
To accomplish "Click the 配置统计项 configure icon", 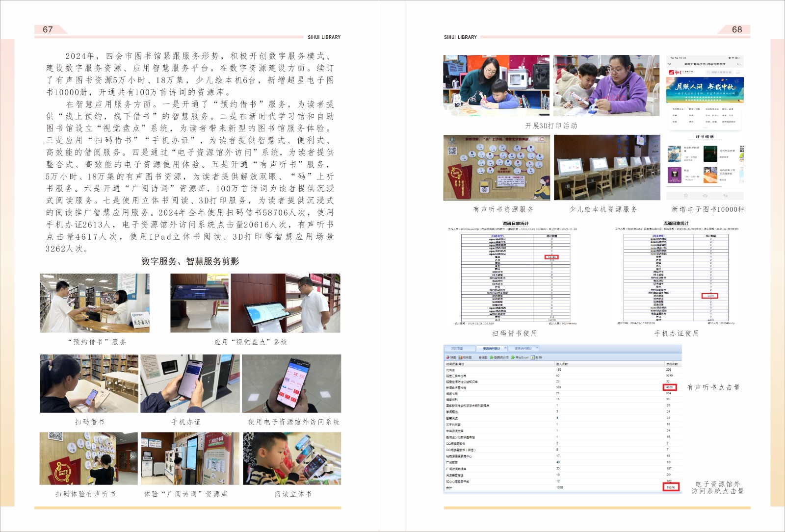I will click(492, 357).
